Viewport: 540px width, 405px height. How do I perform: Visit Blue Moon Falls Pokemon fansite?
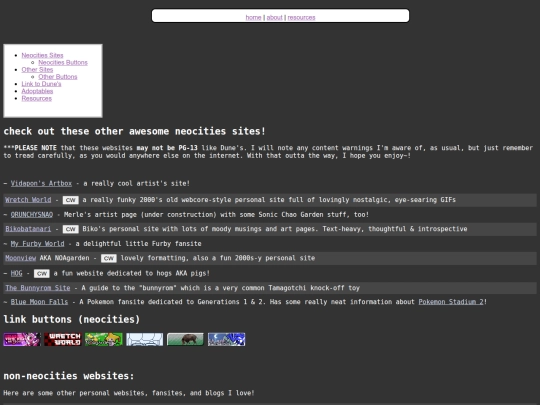(39, 302)
